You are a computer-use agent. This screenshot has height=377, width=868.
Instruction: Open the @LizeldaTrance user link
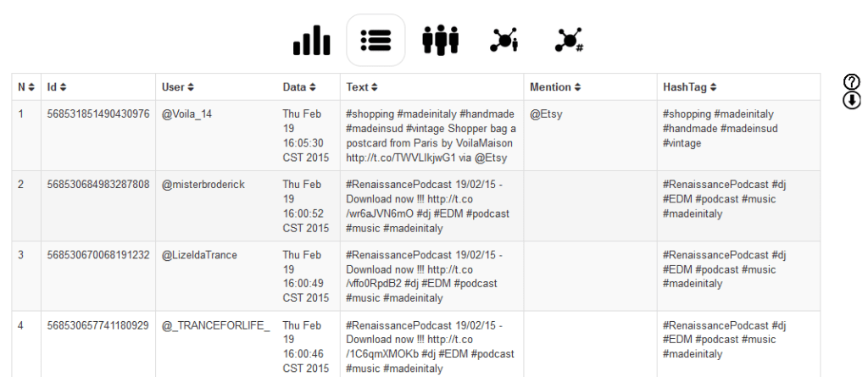[x=199, y=255]
